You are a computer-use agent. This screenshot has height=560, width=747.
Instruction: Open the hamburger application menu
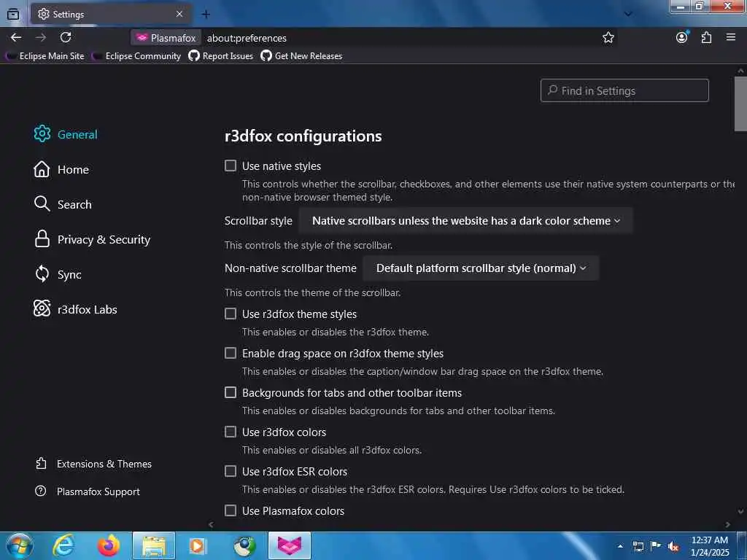731,37
